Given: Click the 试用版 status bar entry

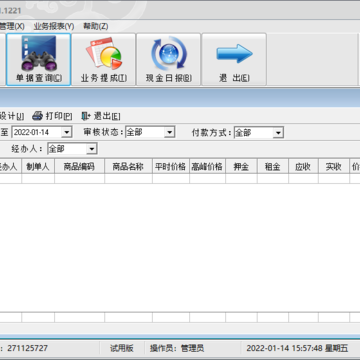Looking at the screenshot, I should (x=122, y=348).
